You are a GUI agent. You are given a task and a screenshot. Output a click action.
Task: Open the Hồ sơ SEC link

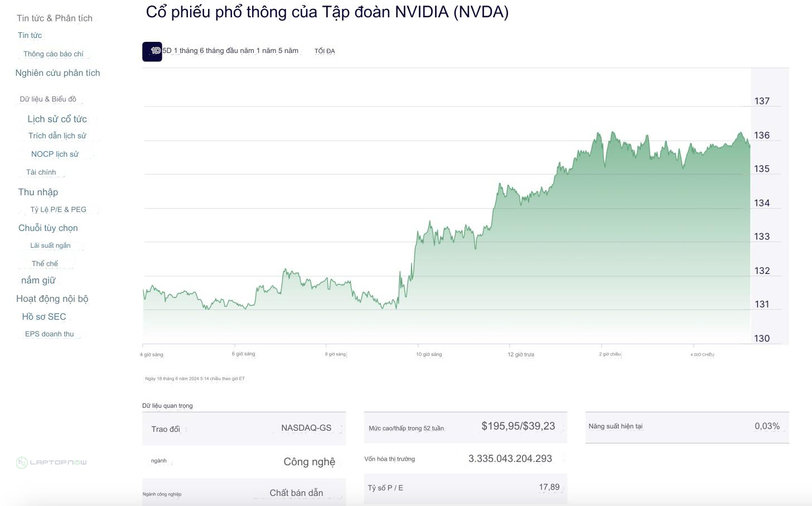(x=43, y=317)
